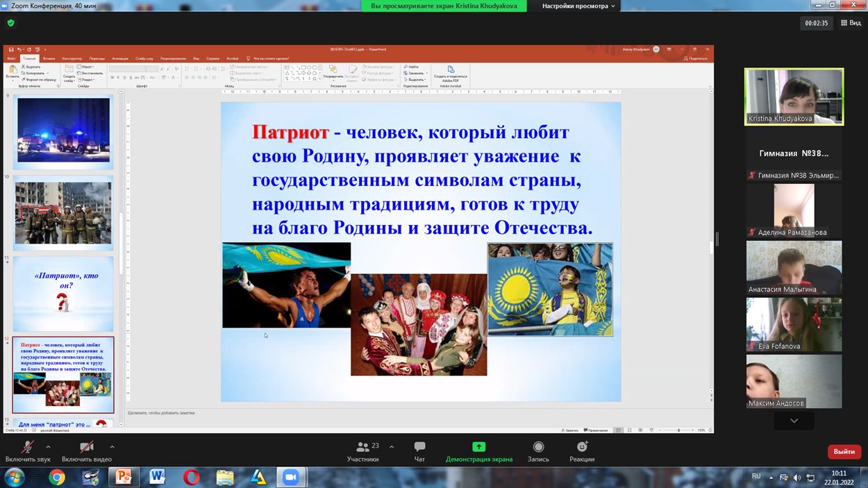Open the Упорядочить arrange menu
This screenshot has width=868, height=488.
[333, 74]
